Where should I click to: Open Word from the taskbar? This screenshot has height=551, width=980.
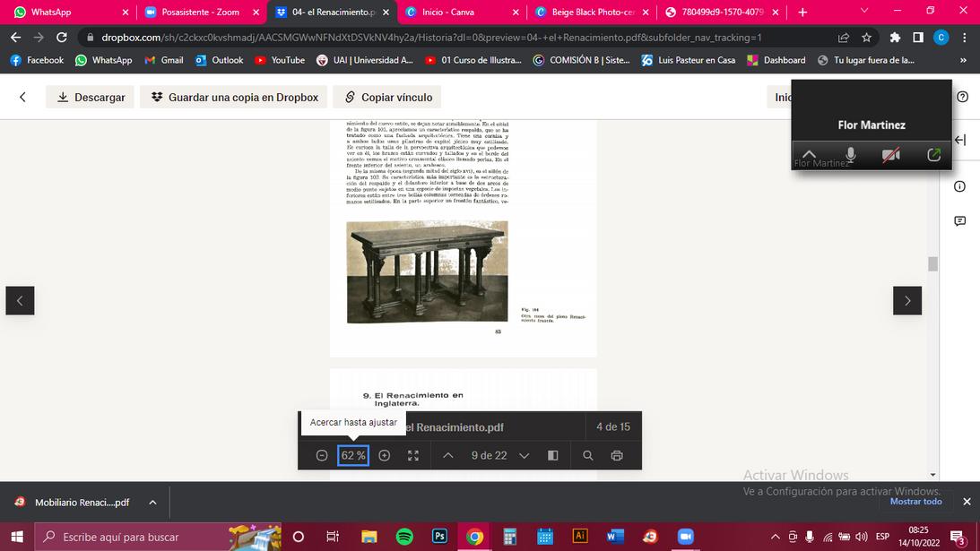coord(615,537)
